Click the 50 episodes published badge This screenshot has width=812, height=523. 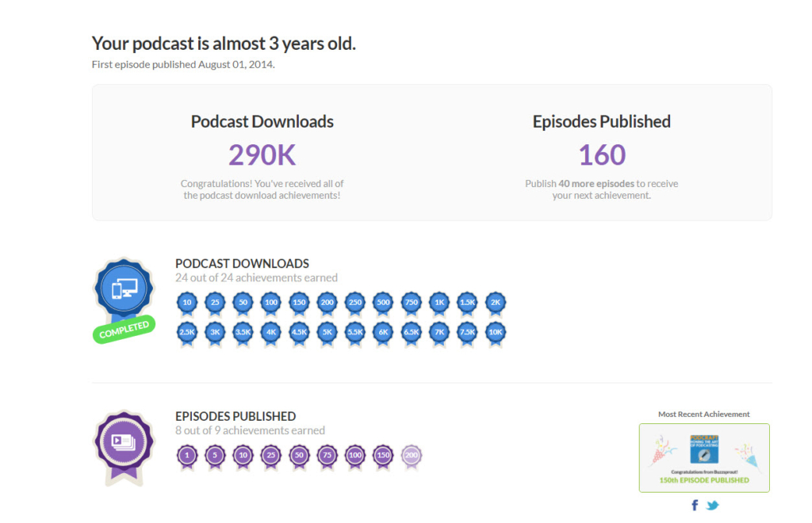point(299,456)
